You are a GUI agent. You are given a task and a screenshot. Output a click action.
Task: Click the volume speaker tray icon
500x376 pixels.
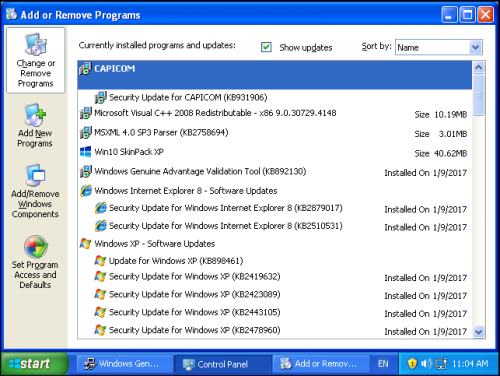[x=426, y=363]
